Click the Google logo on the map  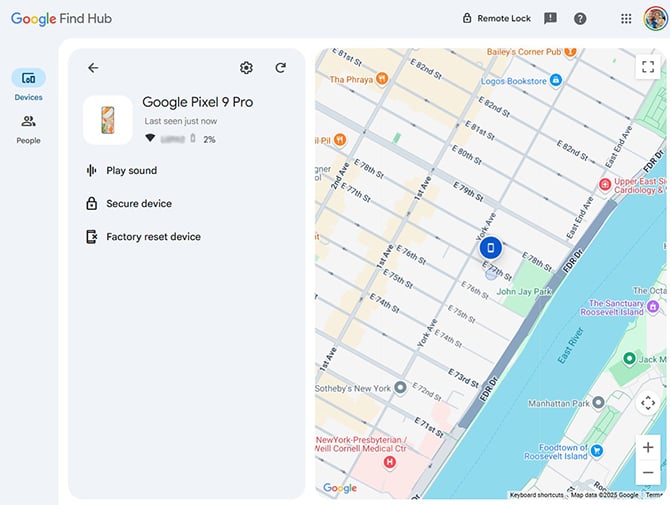[x=340, y=488]
